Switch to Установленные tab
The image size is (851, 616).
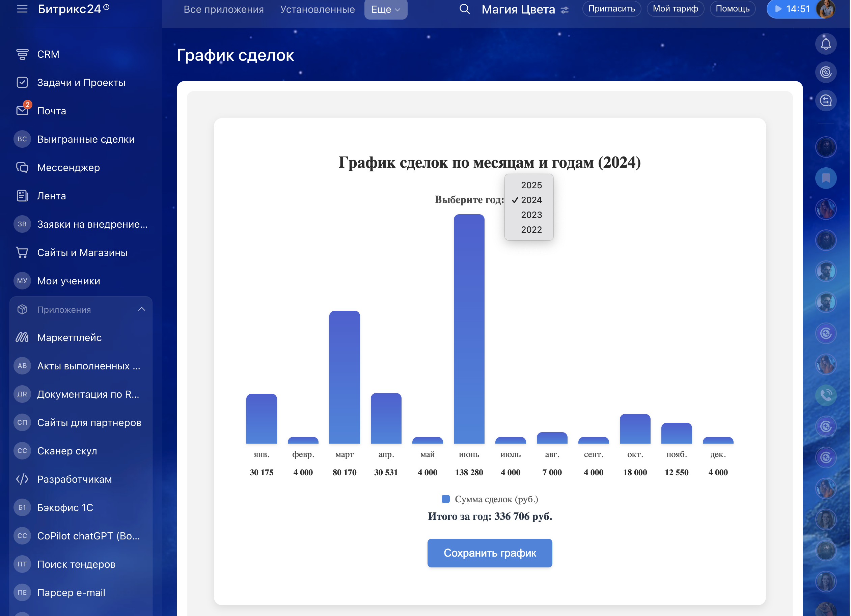point(317,9)
